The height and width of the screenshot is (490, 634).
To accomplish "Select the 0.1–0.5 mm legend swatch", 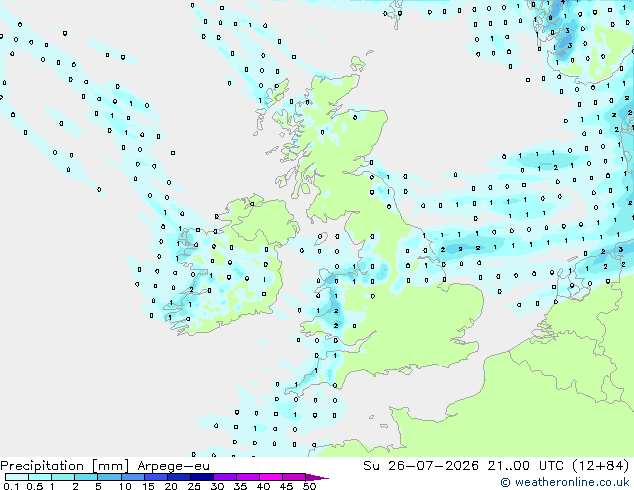I will (17, 477).
